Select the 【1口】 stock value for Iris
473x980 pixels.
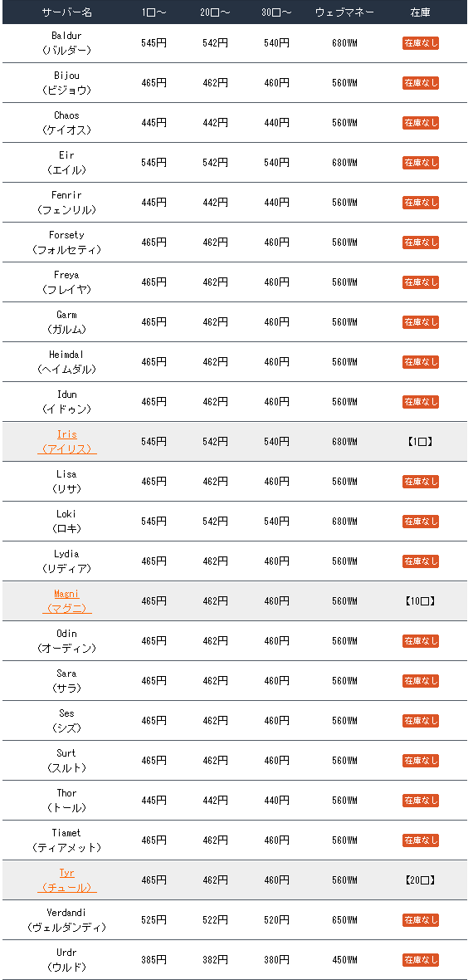point(421,441)
